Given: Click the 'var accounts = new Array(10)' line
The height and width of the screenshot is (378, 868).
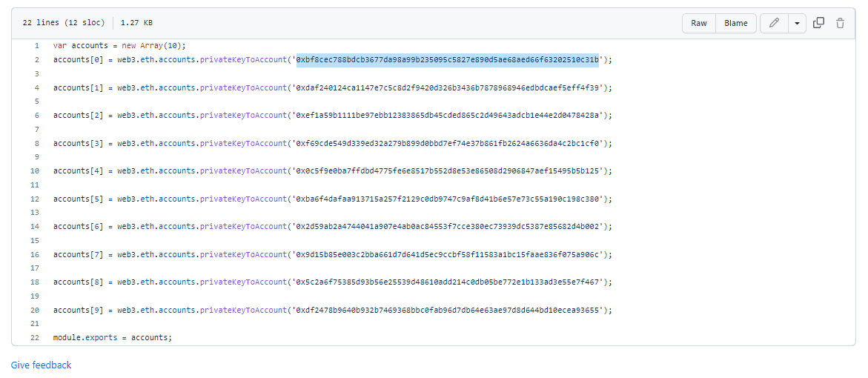Looking at the screenshot, I should 119,46.
